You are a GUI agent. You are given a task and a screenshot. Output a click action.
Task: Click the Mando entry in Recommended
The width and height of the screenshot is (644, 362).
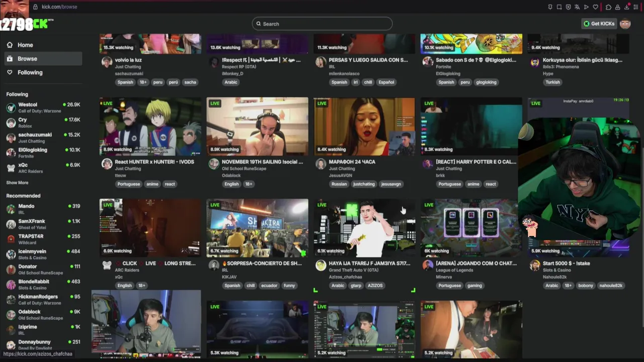43,209
